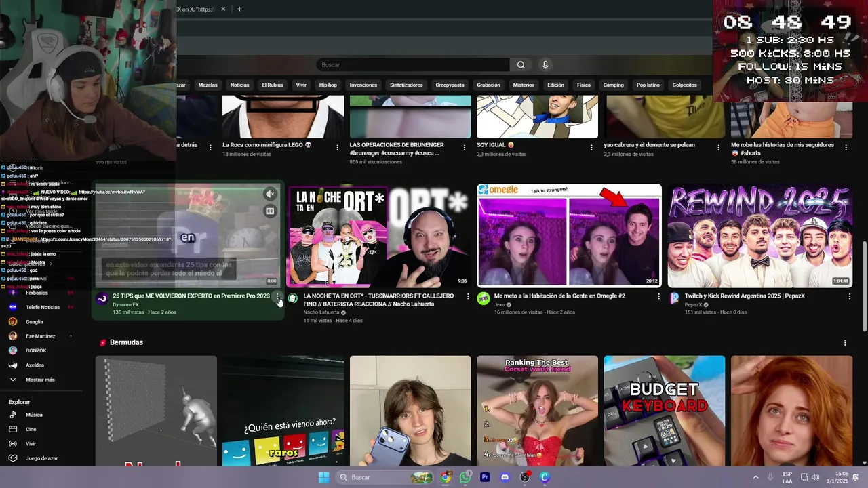Open Dynamo FX channel avatar
Image resolution: width=868 pixels, height=488 pixels.
click(102, 298)
